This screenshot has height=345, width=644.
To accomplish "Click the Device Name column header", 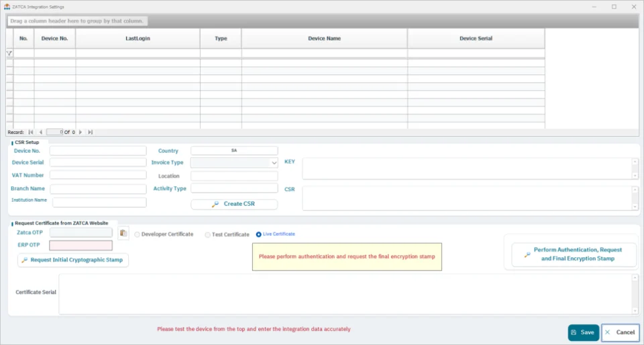I will pyautogui.click(x=325, y=39).
